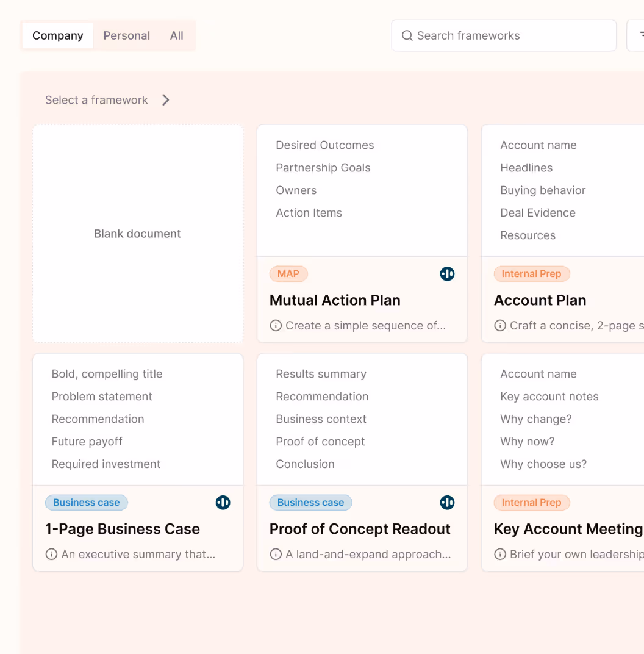This screenshot has width=644, height=654.
Task: Open the Account Plan title
Action: (540, 300)
